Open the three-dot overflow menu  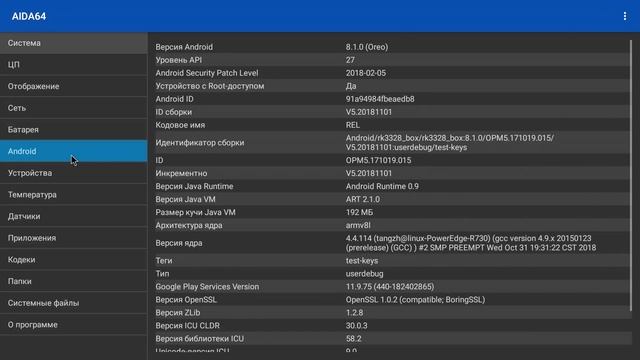tap(624, 16)
